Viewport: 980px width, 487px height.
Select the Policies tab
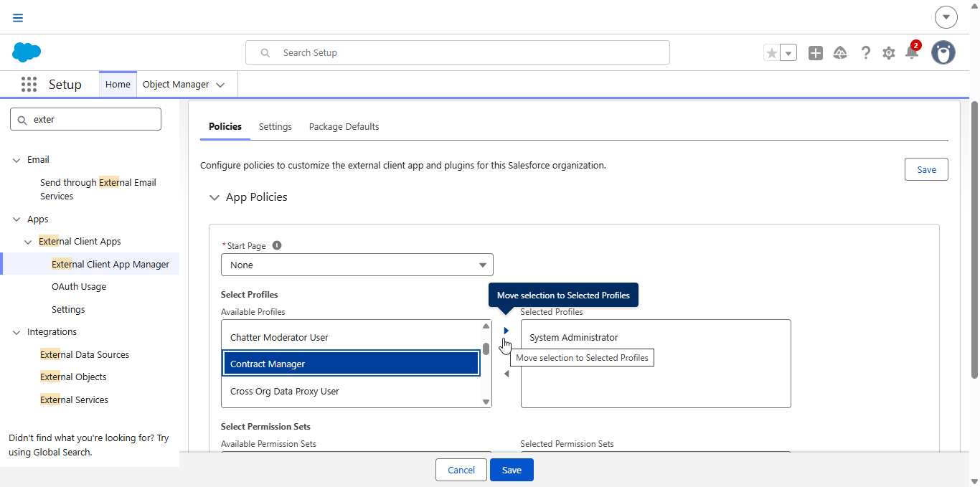[x=225, y=126]
